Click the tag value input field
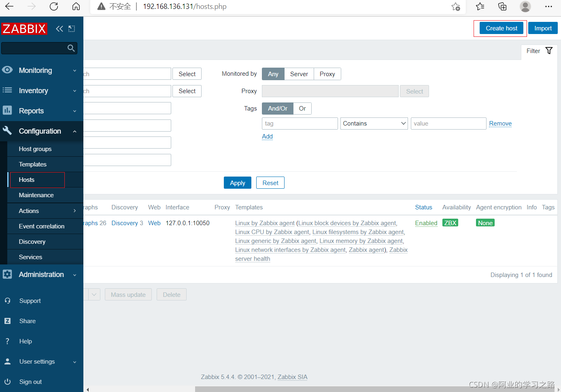 (x=448, y=124)
